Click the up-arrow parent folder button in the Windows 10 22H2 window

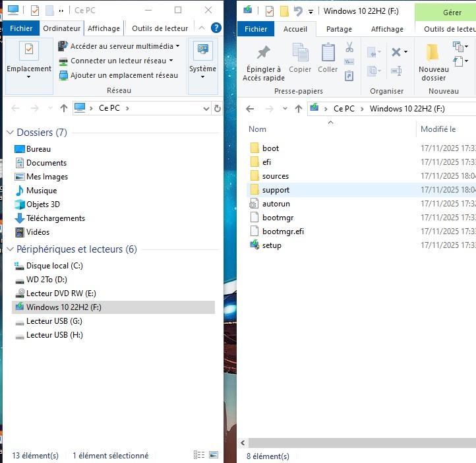tap(298, 109)
